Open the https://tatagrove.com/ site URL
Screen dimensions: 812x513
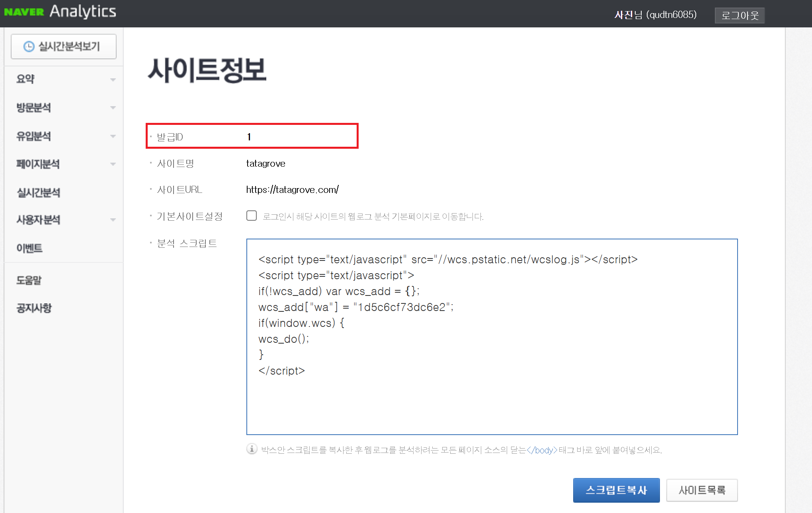[x=293, y=189]
